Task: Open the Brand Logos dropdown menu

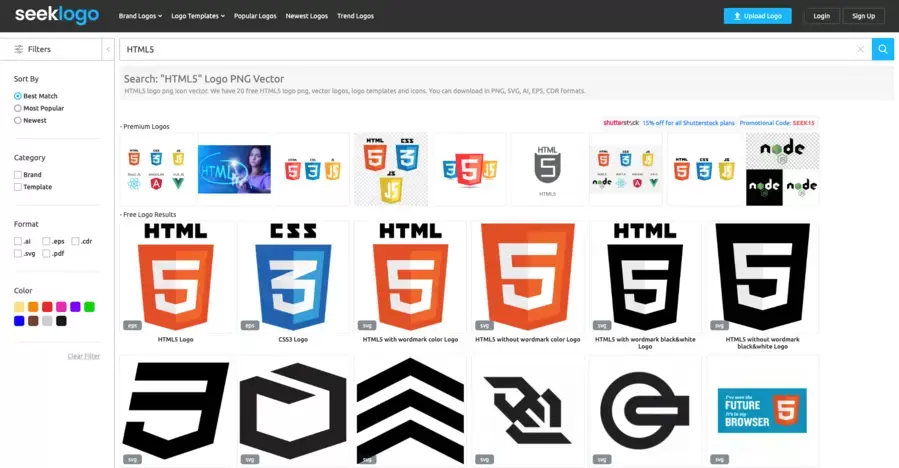Action: (140, 16)
